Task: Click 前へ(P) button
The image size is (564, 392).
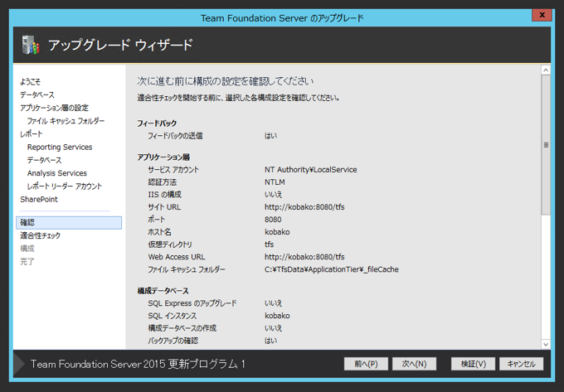Action: point(366,364)
